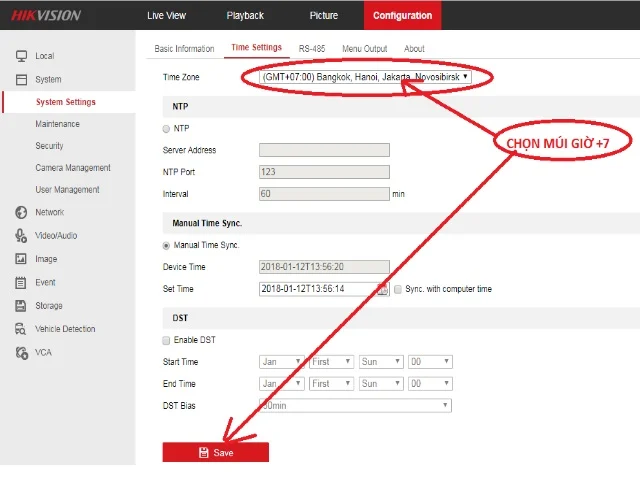640x480 pixels.
Task: Click the Video/Audio microphone icon
Action: click(x=21, y=236)
